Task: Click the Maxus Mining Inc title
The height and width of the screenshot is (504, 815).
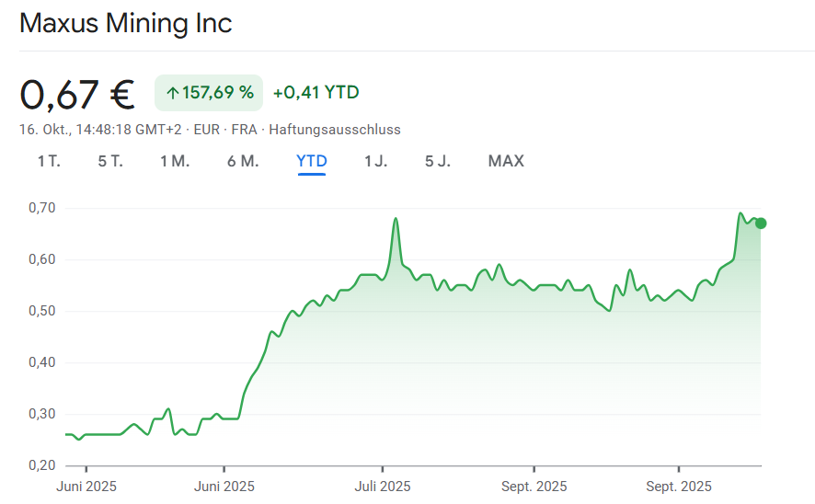Action: [126, 23]
